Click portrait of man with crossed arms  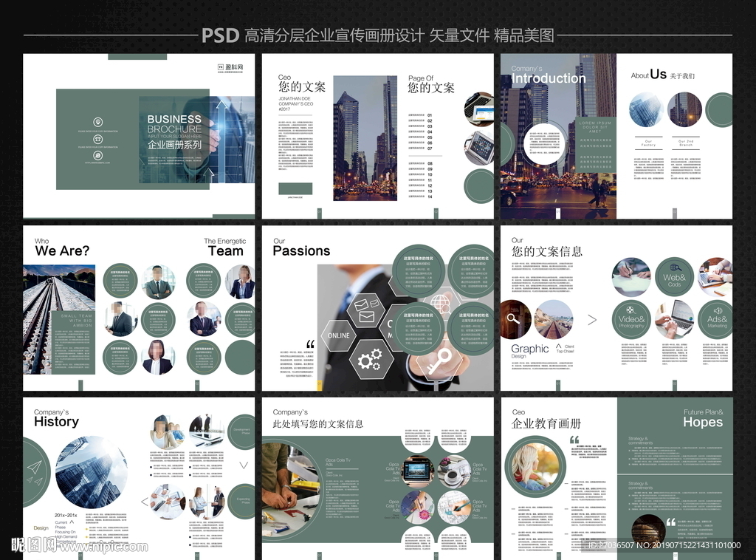coord(158,281)
